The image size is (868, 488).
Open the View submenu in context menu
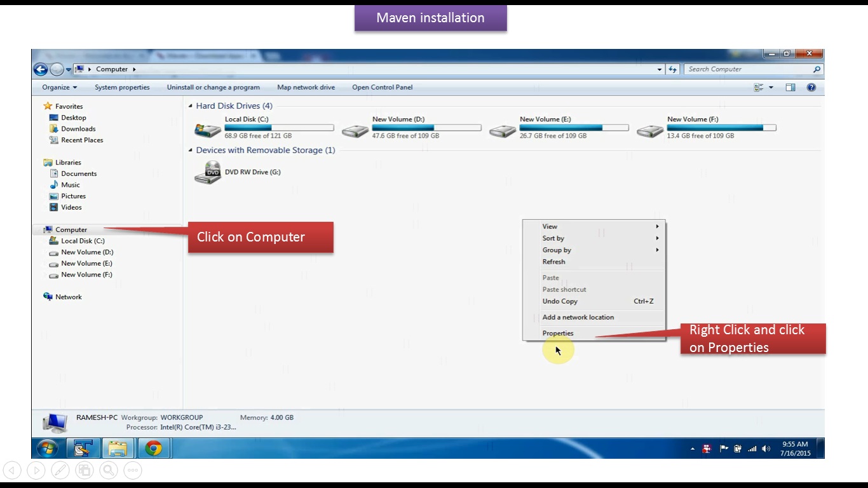tap(594, 226)
